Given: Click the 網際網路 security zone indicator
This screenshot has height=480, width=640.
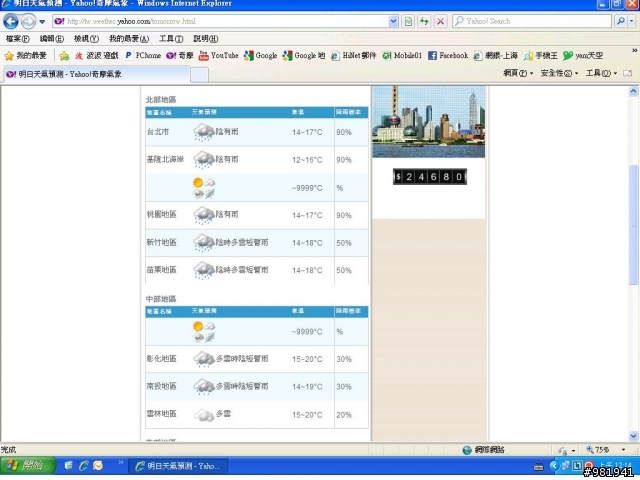Looking at the screenshot, I should [x=484, y=450].
